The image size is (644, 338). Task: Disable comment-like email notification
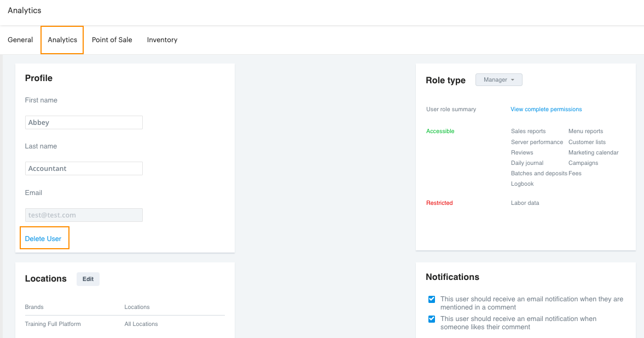432,319
